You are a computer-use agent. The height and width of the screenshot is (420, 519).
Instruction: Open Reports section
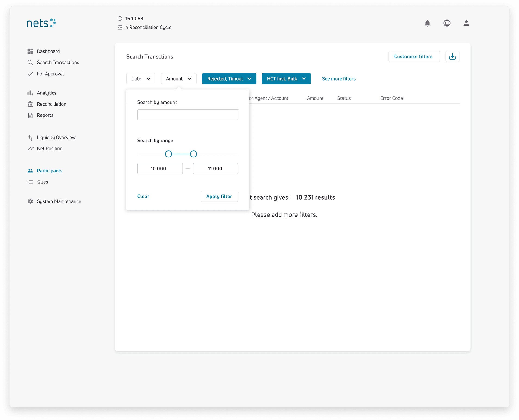(x=45, y=115)
